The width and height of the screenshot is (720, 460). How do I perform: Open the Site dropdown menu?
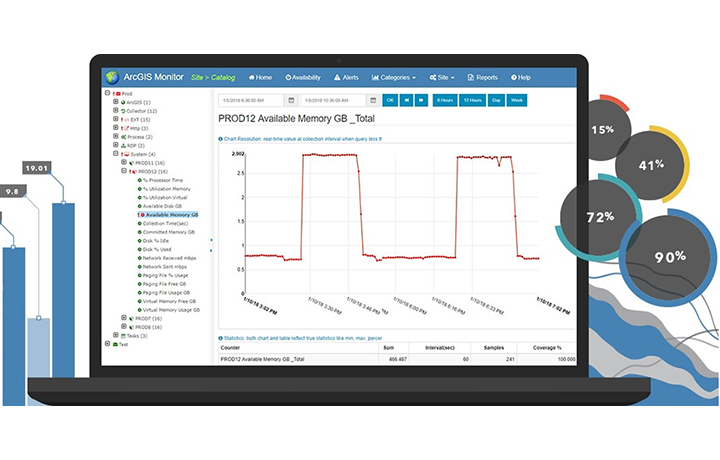click(442, 78)
